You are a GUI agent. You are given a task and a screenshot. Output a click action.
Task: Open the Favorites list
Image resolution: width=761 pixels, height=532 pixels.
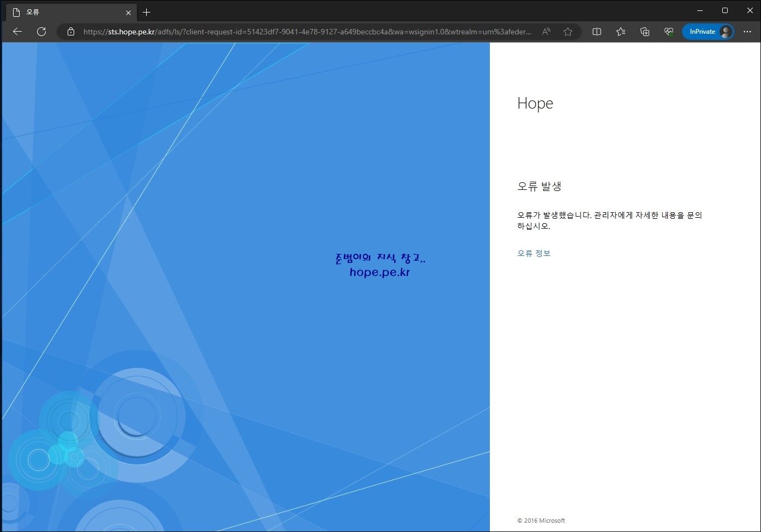[x=621, y=32]
